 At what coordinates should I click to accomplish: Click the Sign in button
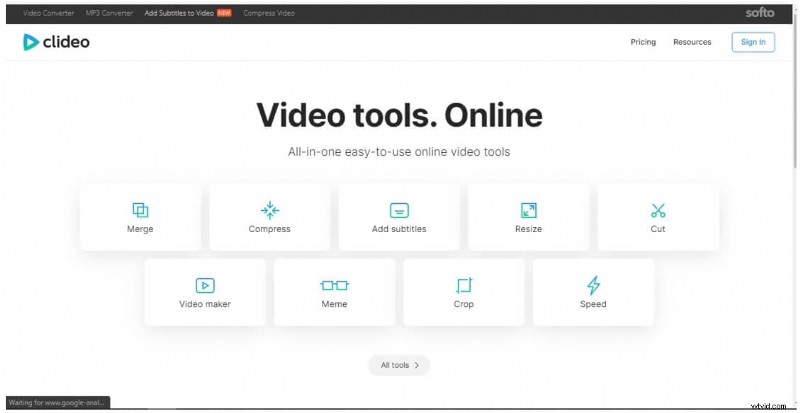[x=754, y=42]
